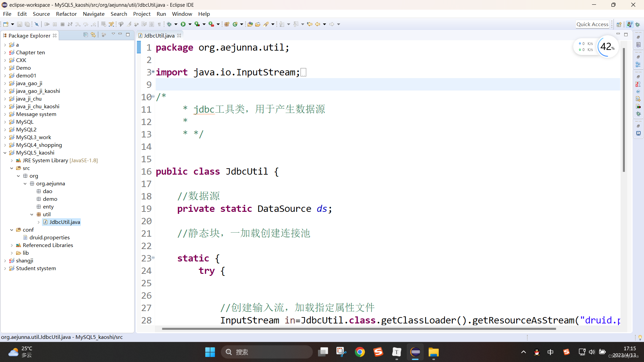Open the File menu
The image size is (644, 362).
tap(7, 14)
